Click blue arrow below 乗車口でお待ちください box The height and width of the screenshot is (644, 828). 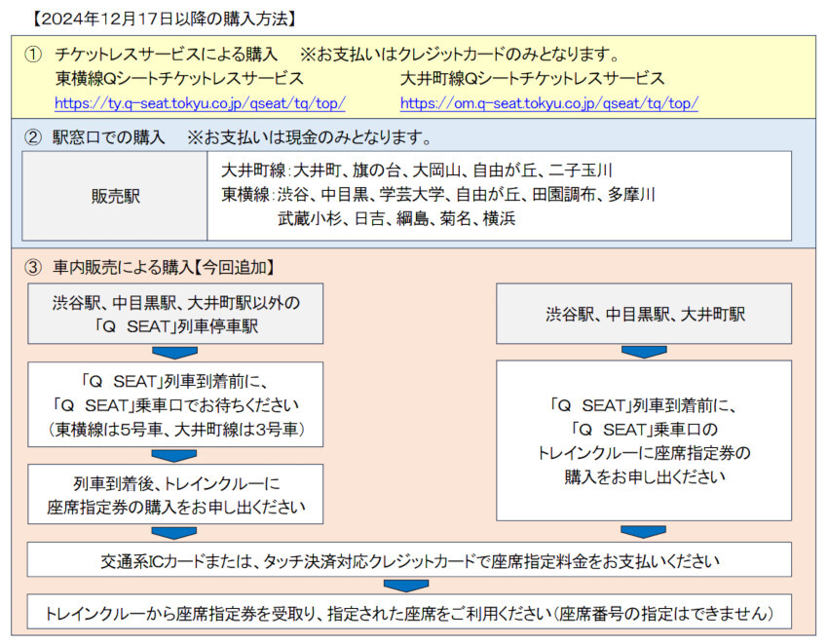coord(175,454)
